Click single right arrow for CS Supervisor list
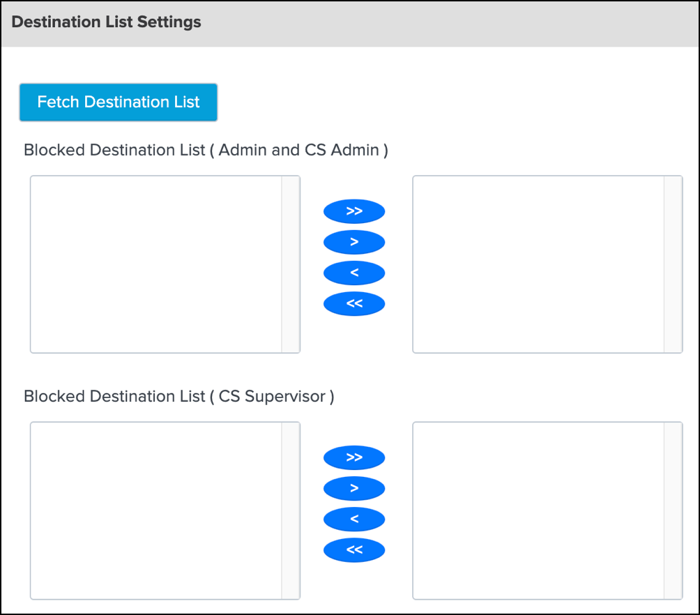Viewport: 700px width, 615px height. (354, 488)
